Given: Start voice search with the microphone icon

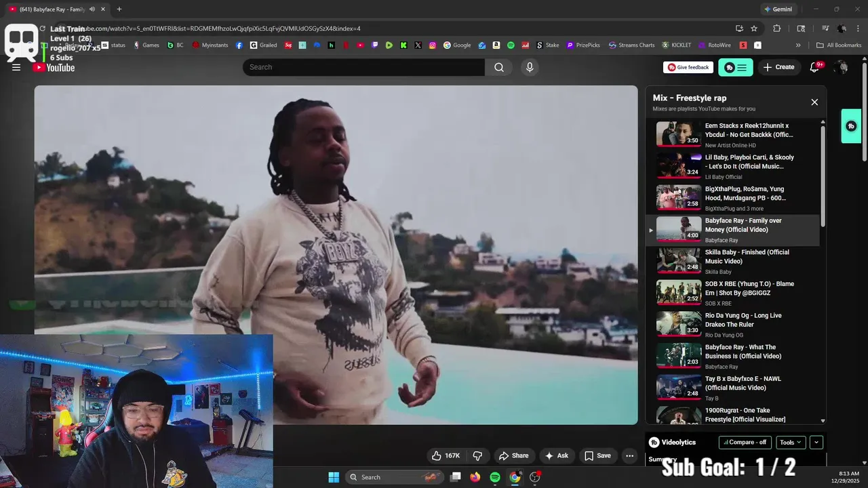Looking at the screenshot, I should pyautogui.click(x=530, y=67).
